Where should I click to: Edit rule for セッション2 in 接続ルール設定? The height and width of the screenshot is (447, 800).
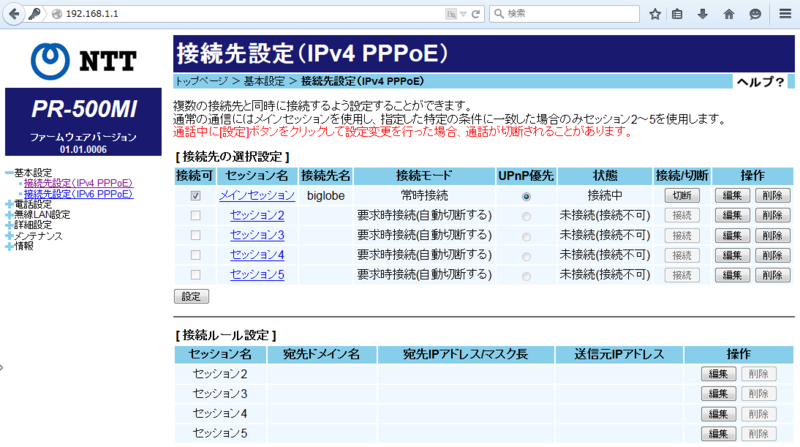(x=718, y=374)
